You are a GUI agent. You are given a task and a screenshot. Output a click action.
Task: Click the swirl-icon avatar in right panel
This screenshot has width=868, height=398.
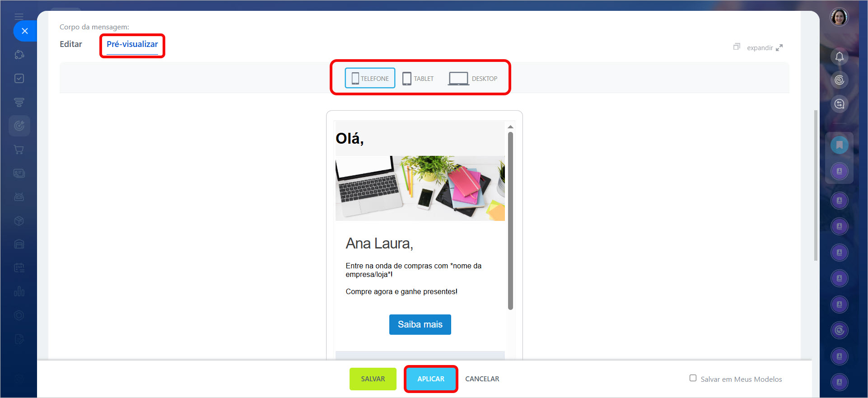pyautogui.click(x=839, y=330)
